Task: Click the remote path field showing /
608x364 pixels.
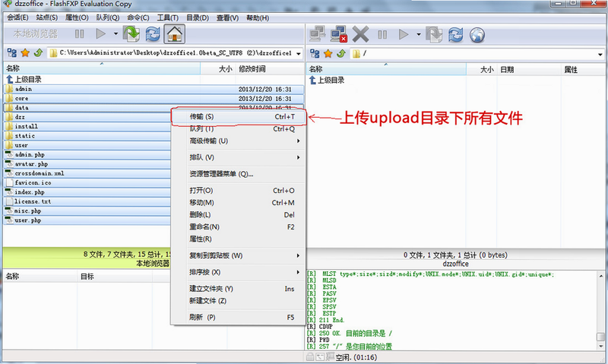Action: pos(477,54)
